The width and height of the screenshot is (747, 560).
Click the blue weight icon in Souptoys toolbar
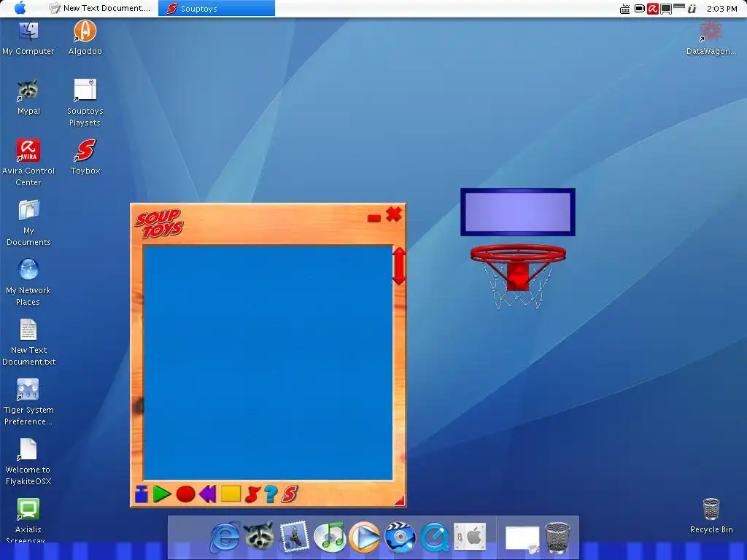[141, 494]
